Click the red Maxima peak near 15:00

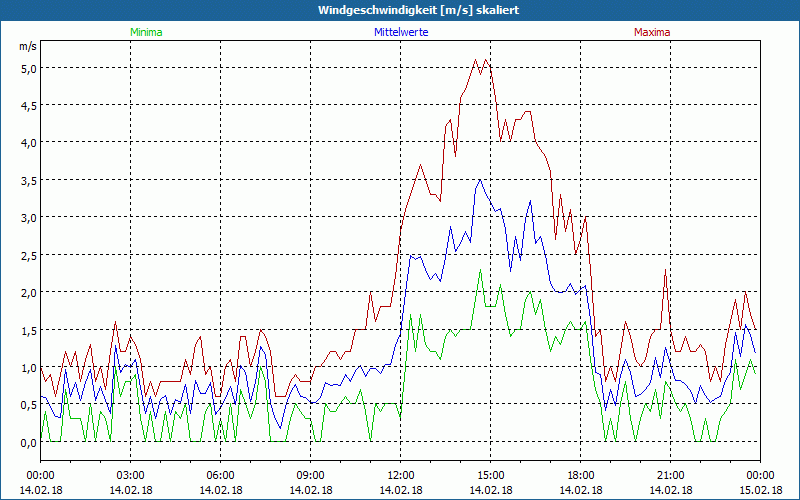click(x=485, y=60)
